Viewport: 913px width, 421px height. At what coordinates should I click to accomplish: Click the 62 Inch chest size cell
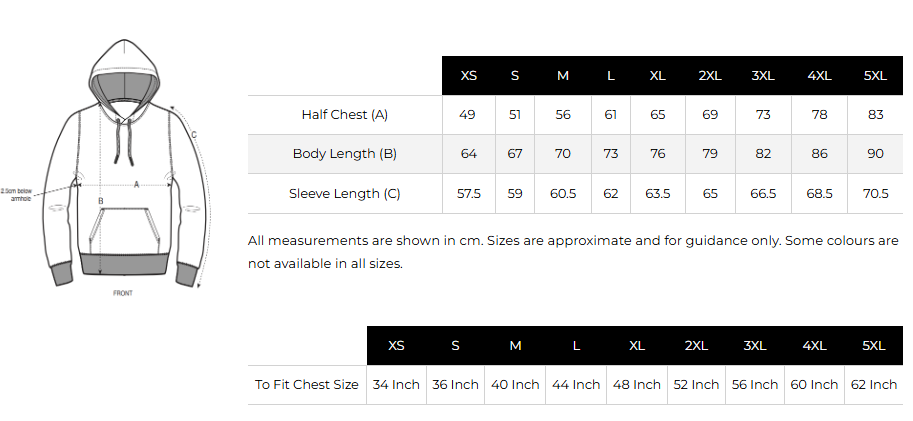click(874, 384)
